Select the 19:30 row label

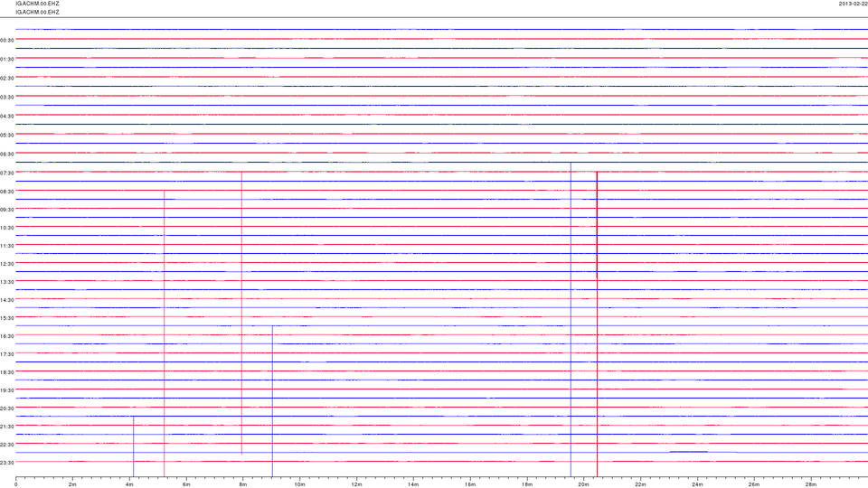tap(7, 390)
